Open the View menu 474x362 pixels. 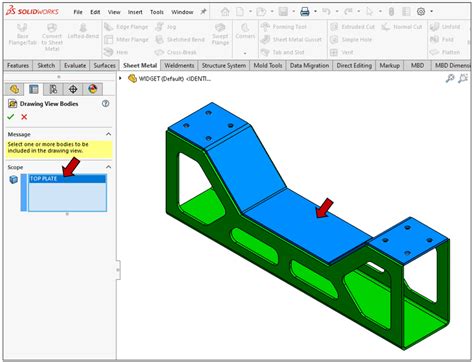click(114, 12)
